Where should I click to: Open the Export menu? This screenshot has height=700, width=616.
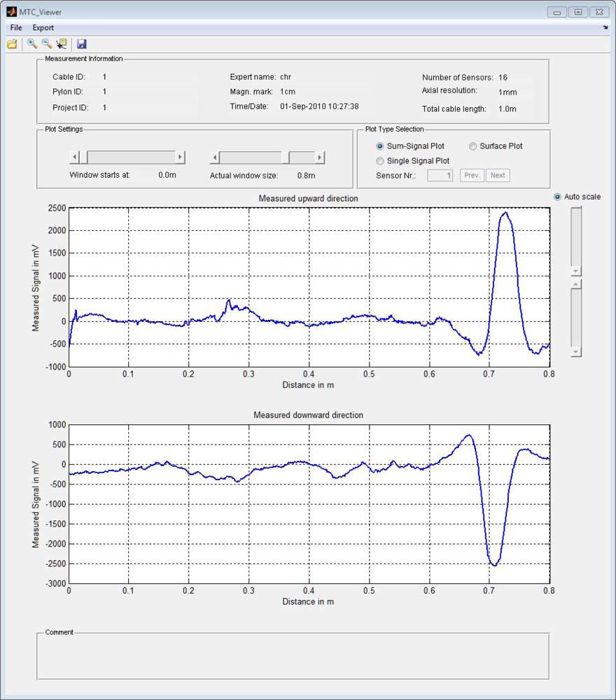pyautogui.click(x=43, y=28)
